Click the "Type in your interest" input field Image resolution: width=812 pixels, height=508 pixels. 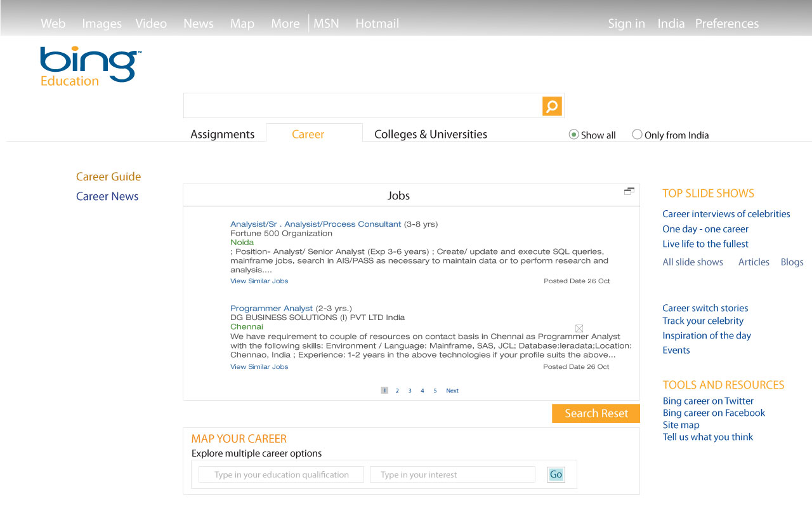pyautogui.click(x=452, y=474)
